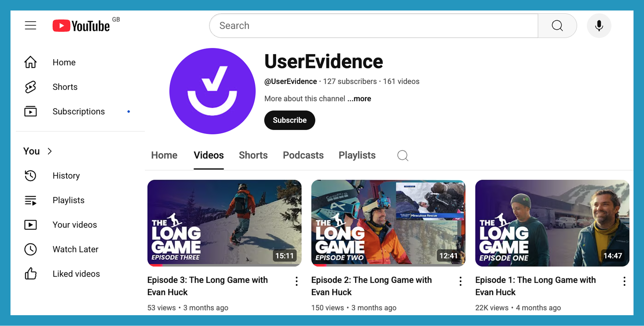Search within the UserEvidence channel
The image size is (644, 326).
[403, 155]
